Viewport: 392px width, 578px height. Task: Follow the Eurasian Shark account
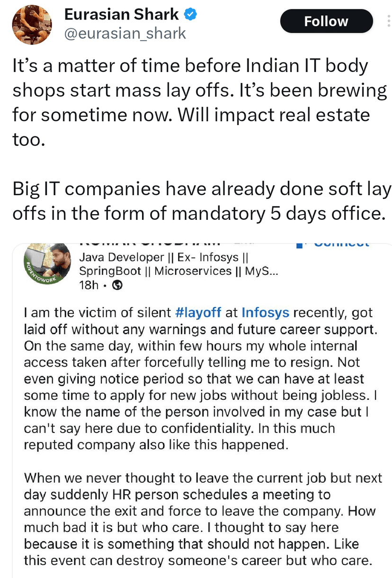(x=326, y=21)
